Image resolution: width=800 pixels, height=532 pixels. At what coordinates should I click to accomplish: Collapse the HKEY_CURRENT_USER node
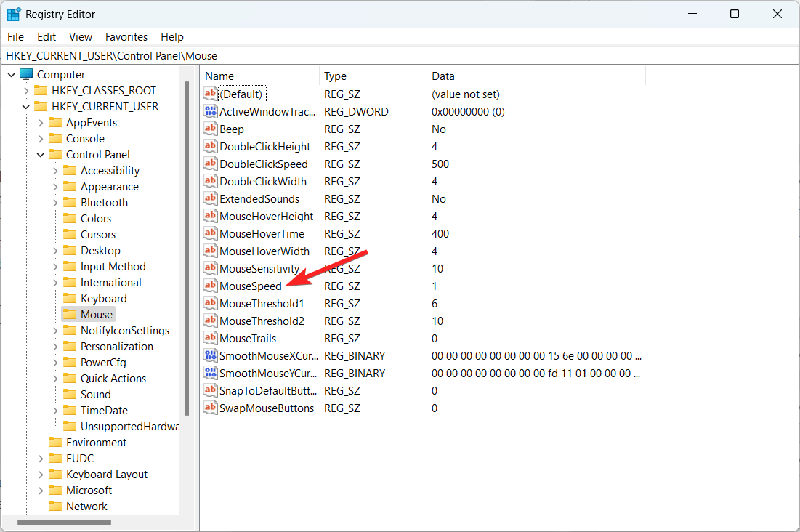click(26, 107)
